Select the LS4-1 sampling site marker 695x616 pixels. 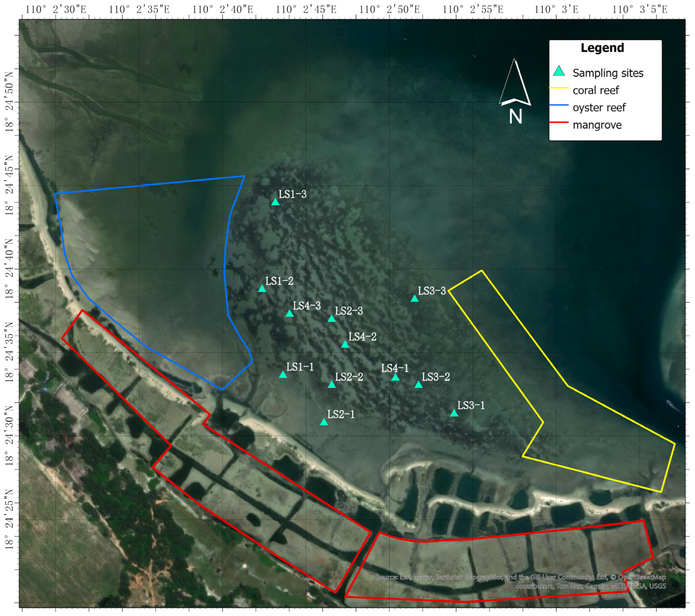point(395,378)
